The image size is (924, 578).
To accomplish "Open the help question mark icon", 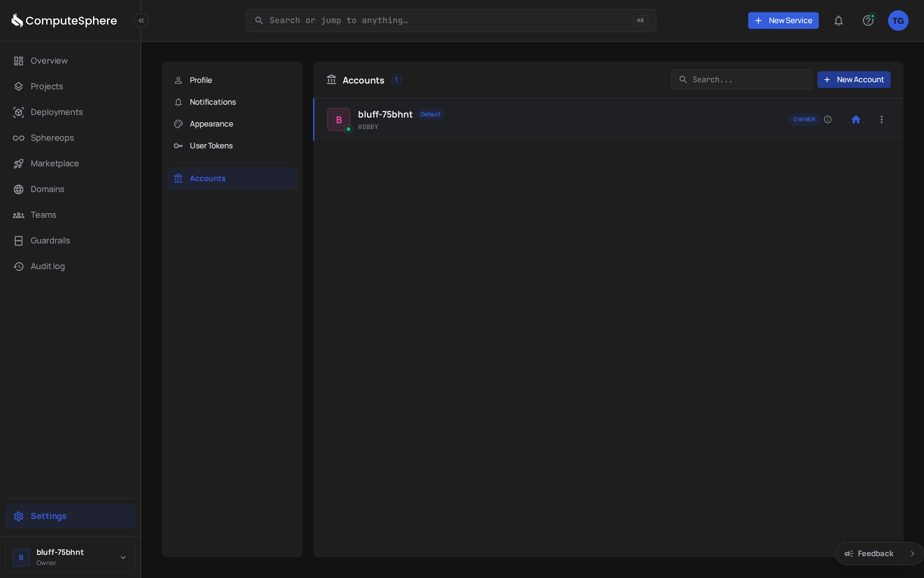I will click(x=868, y=21).
